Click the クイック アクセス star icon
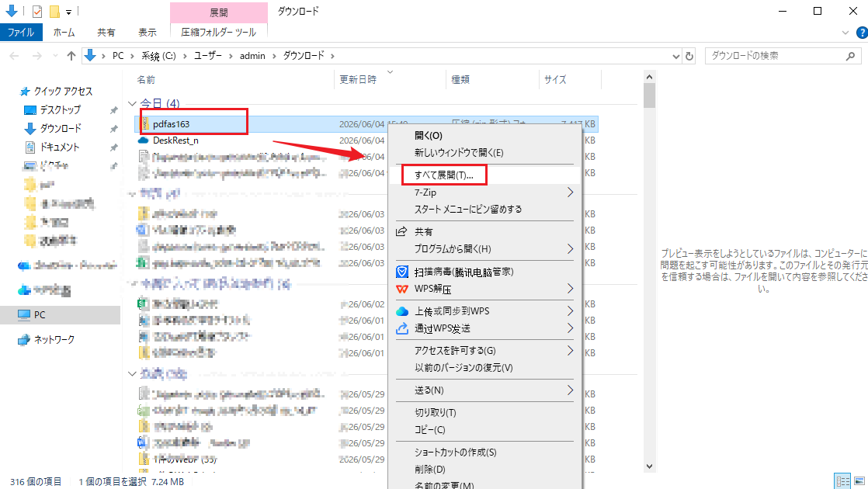This screenshot has width=868, height=489. click(x=24, y=92)
